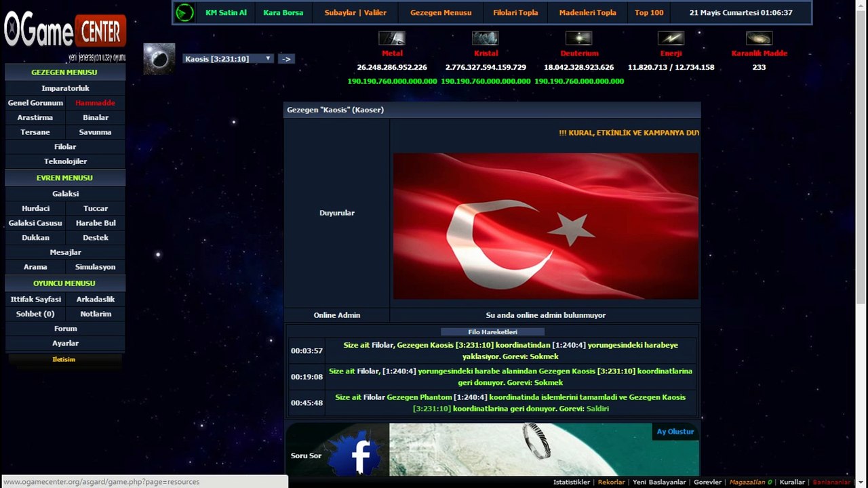Screen dimensions: 868x488
Task: Open Kurallar footer link
Action: pyautogui.click(x=792, y=482)
